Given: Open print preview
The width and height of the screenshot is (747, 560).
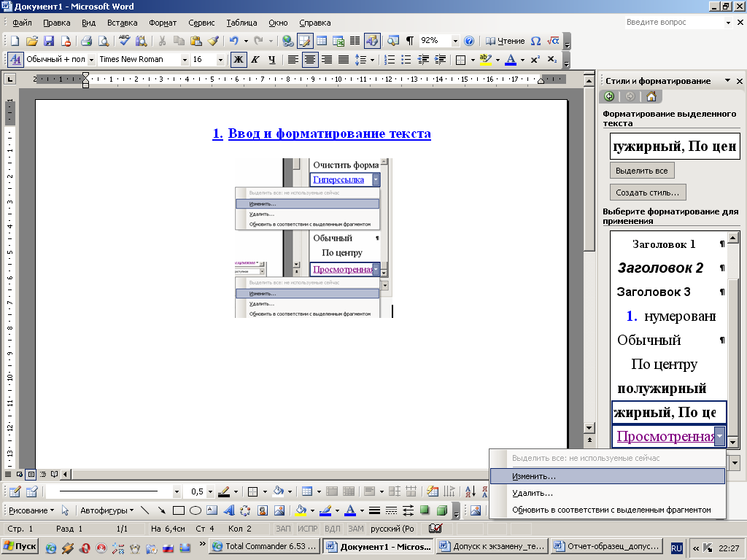Looking at the screenshot, I should (104, 42).
